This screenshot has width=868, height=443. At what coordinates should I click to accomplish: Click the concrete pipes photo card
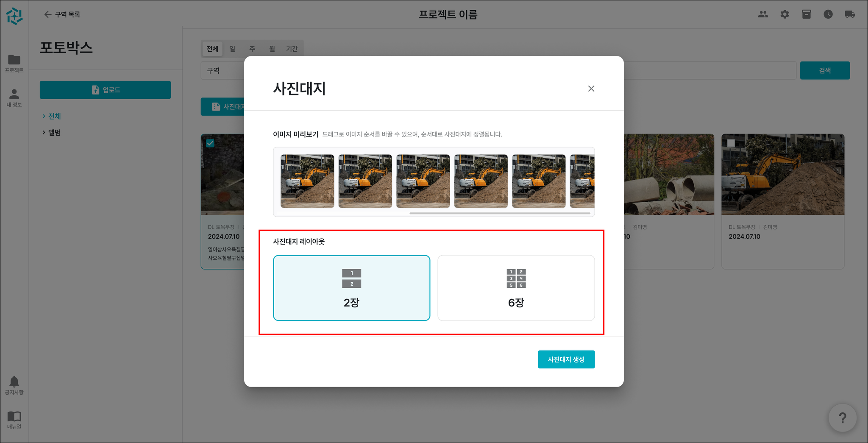(x=669, y=201)
